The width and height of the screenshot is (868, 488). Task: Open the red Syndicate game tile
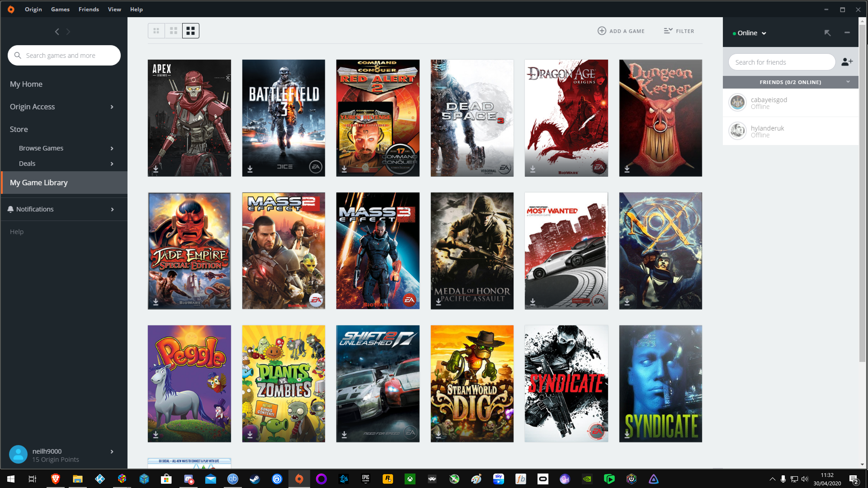[566, 384]
